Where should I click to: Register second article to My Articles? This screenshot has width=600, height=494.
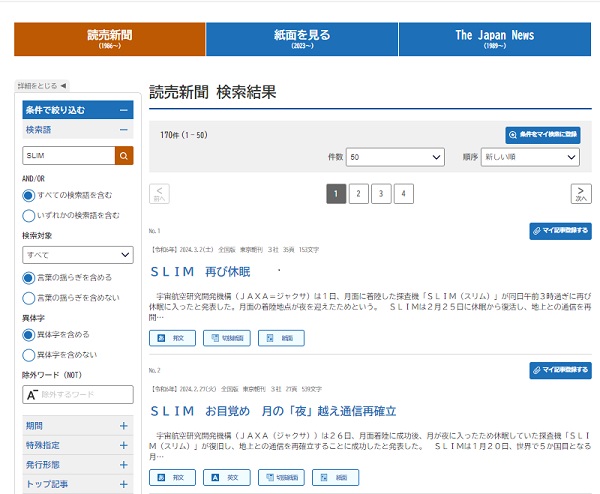pos(560,370)
